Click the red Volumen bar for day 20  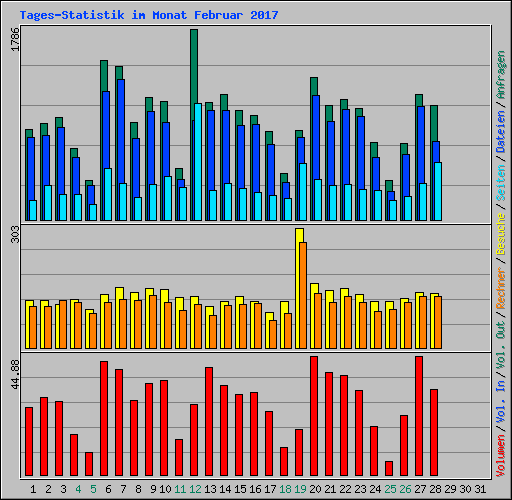coord(314,416)
